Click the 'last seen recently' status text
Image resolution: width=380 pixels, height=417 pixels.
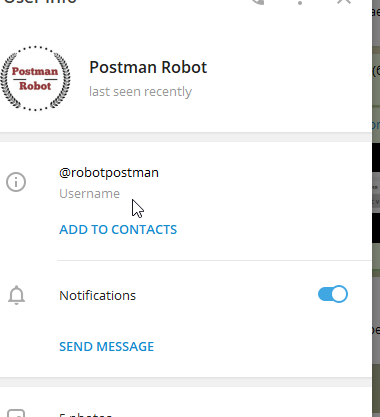coord(140,91)
